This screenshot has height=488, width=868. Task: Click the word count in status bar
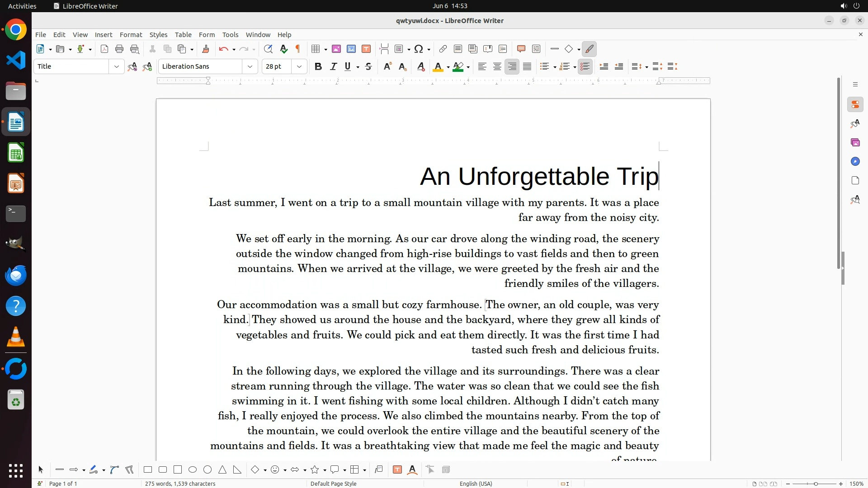pos(180,483)
